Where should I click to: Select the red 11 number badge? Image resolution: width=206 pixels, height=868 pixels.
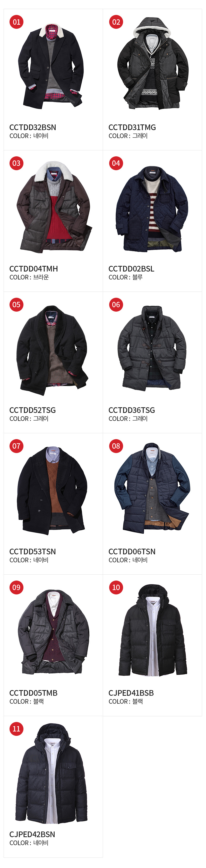click(16, 729)
